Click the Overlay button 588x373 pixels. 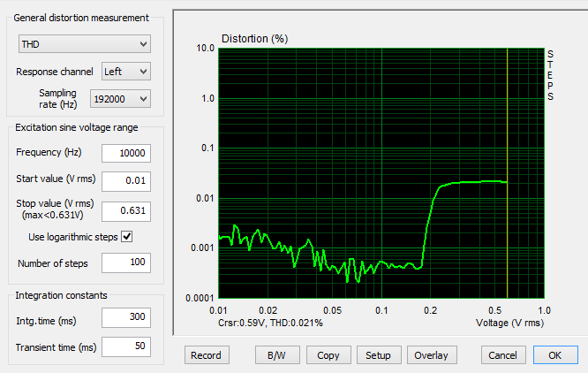[x=432, y=355]
